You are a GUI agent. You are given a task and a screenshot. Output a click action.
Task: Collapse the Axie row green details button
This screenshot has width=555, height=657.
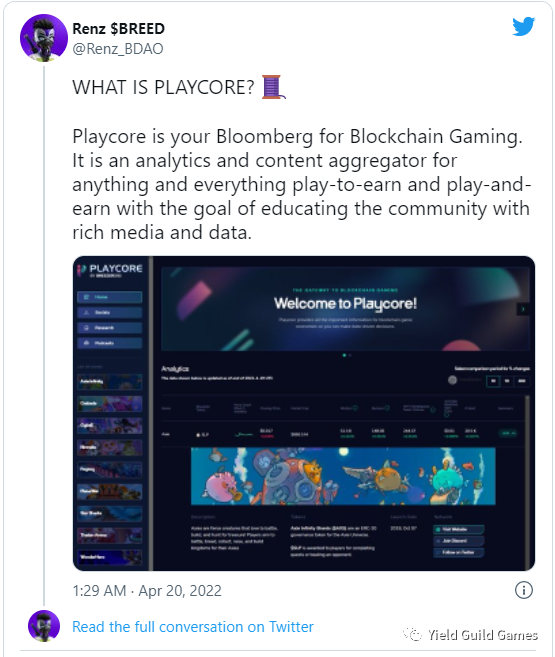pyautogui.click(x=508, y=433)
